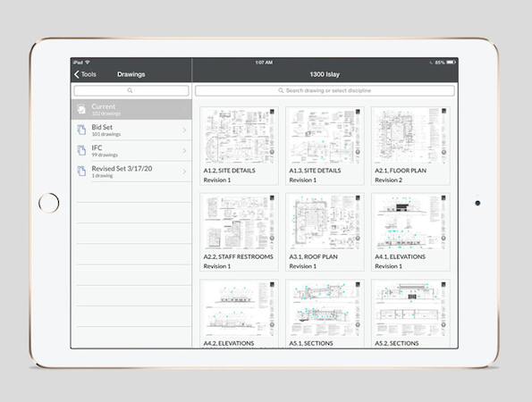Image resolution: width=532 pixels, height=402 pixels.
Task: Open the A2.1 FLOOR PLAN thumbnail
Action: click(x=410, y=136)
